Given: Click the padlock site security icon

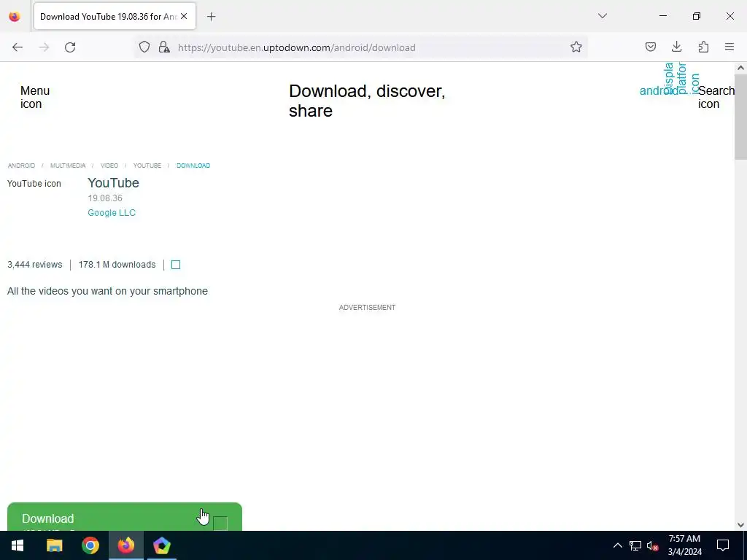Looking at the screenshot, I should point(164,47).
